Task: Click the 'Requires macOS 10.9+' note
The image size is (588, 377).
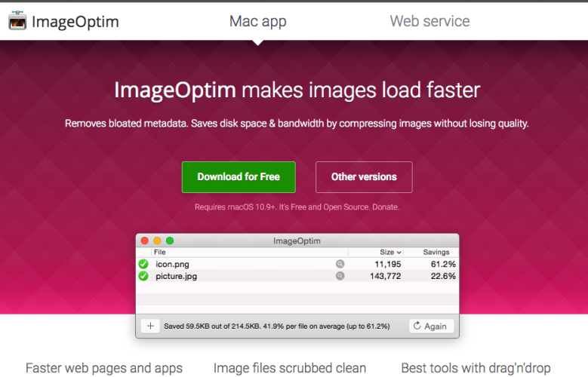Action: pos(236,207)
